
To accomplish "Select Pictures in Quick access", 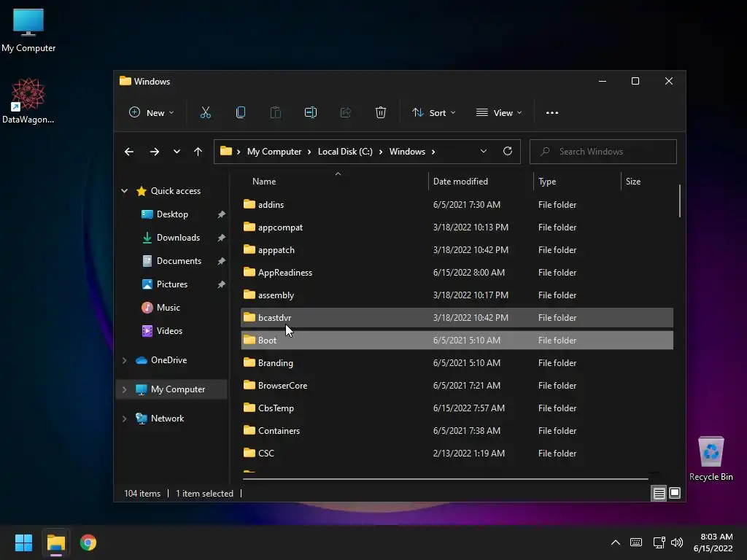I will 171,284.
